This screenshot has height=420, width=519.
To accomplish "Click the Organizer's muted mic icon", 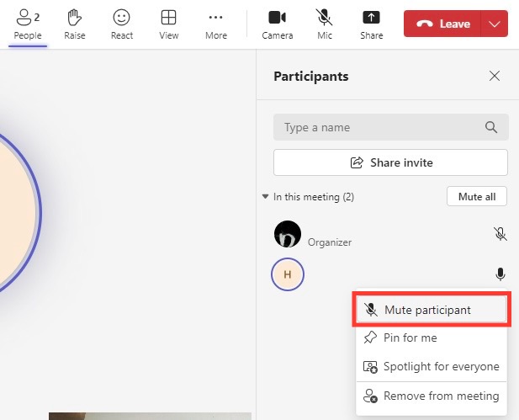I will click(500, 234).
